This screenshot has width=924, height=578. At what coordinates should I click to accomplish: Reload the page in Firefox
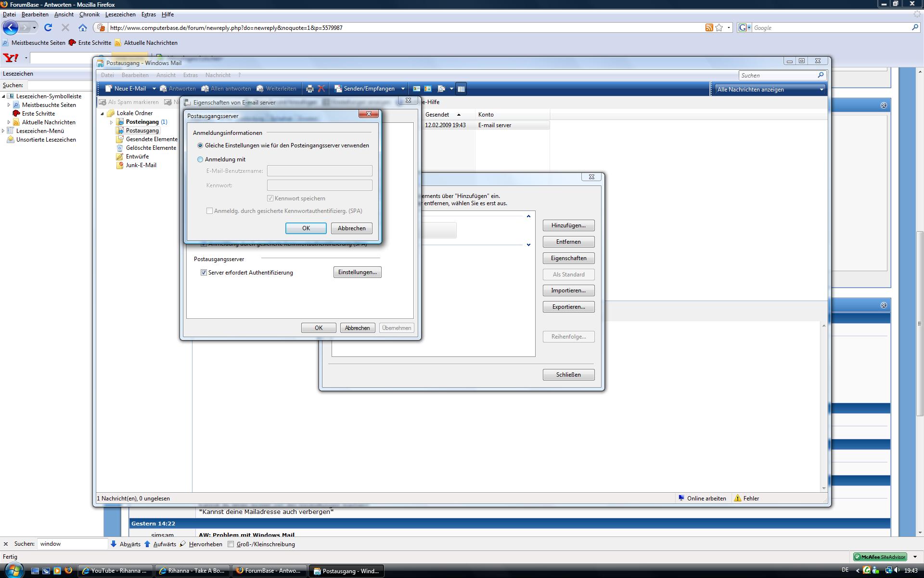click(x=48, y=27)
